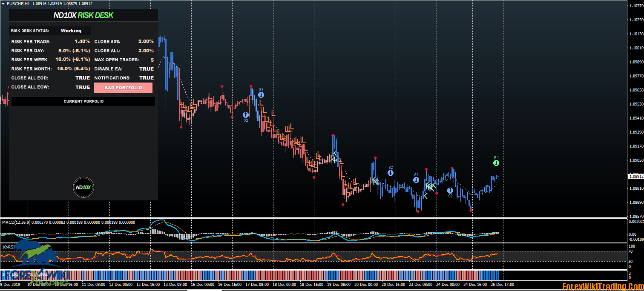Image resolution: width=644 pixels, height=291 pixels.
Task: Click the '23 Dec 08:00' time axis label
Action: [x=420, y=284]
